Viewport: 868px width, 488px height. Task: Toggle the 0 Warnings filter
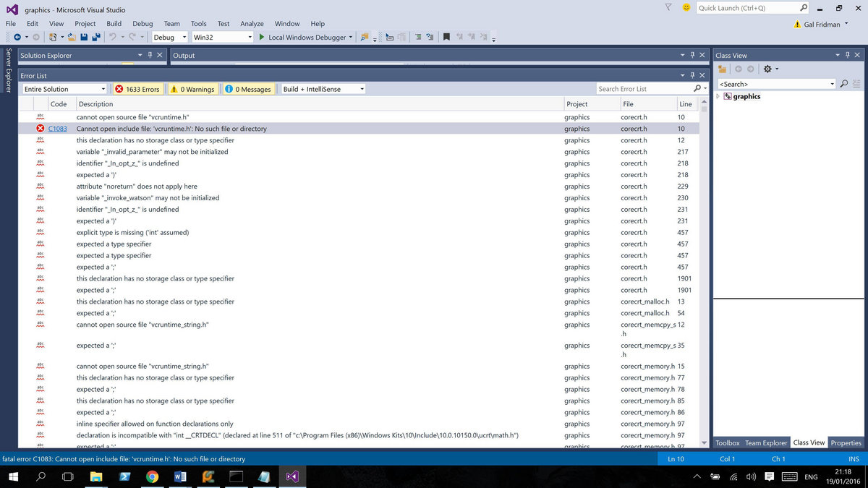[192, 89]
